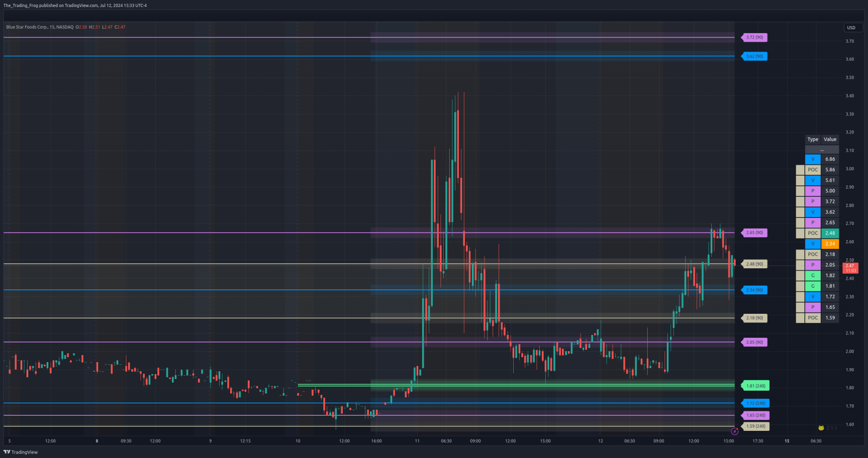Click the 06:30 time label under date 11
868x458 pixels.
tap(446, 441)
